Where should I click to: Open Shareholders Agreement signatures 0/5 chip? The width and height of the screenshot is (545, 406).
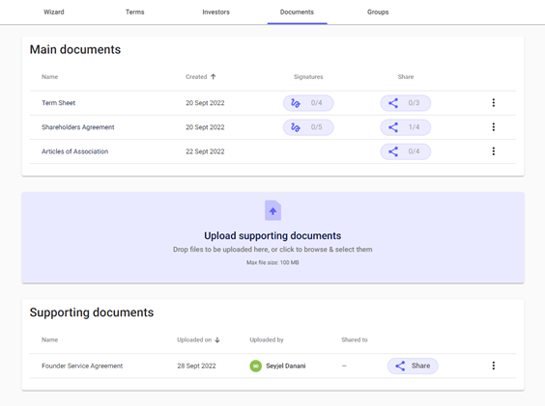pos(308,127)
